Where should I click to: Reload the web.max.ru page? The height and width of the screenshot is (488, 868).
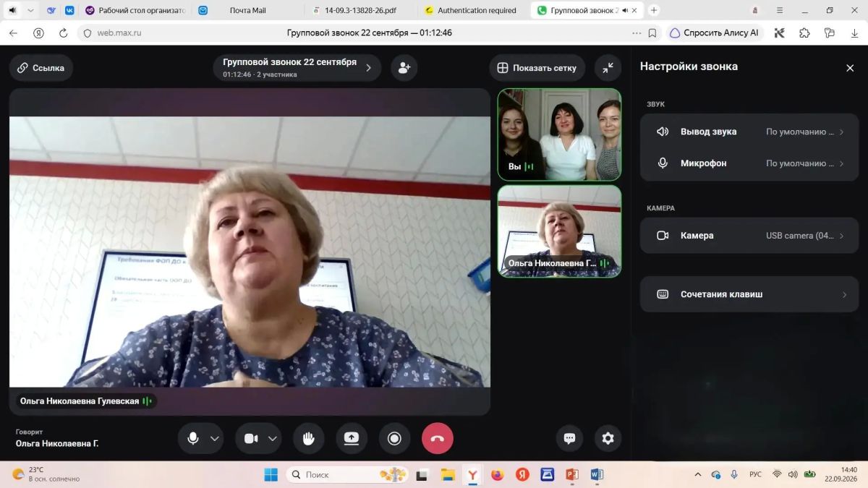[x=64, y=33]
